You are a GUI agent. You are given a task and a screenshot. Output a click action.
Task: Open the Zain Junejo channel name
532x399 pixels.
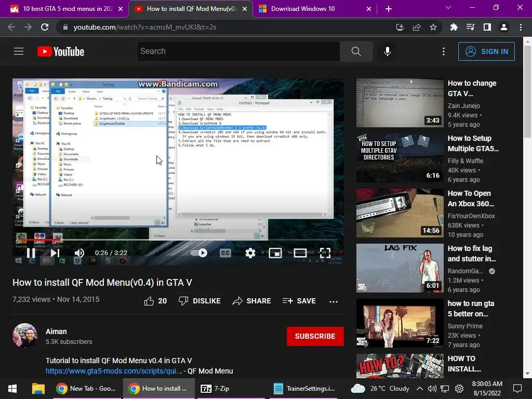[464, 106]
